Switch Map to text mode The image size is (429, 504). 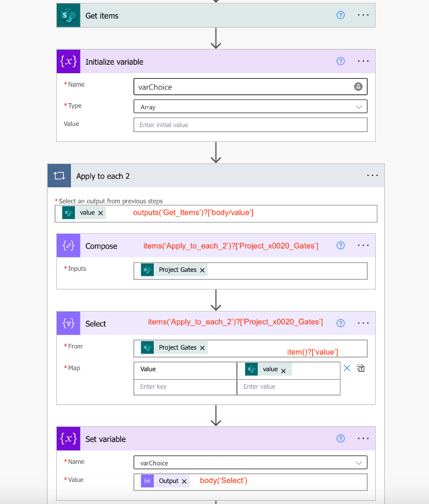[x=360, y=368]
